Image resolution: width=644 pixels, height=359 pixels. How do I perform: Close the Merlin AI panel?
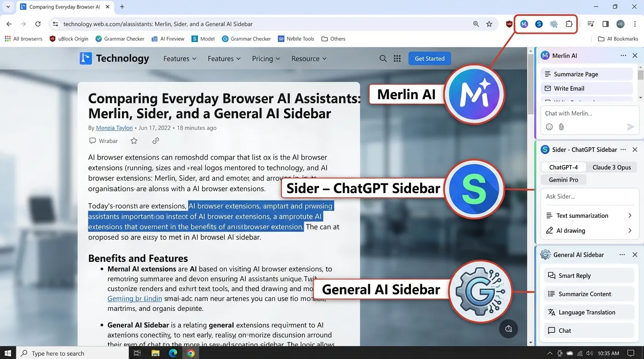(635, 56)
